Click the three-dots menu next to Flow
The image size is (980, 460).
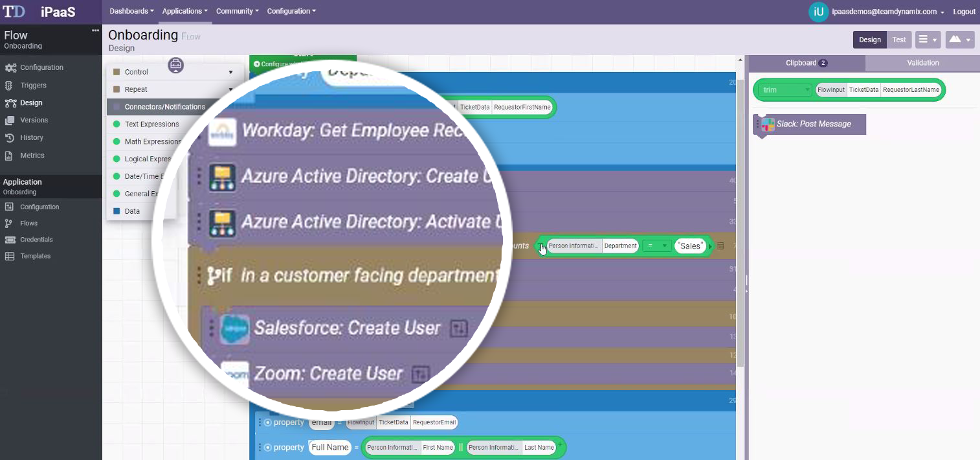tap(95, 30)
